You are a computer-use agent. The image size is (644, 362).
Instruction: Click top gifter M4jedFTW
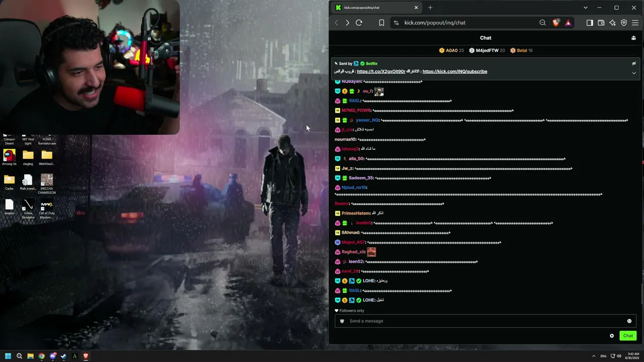coord(487,50)
